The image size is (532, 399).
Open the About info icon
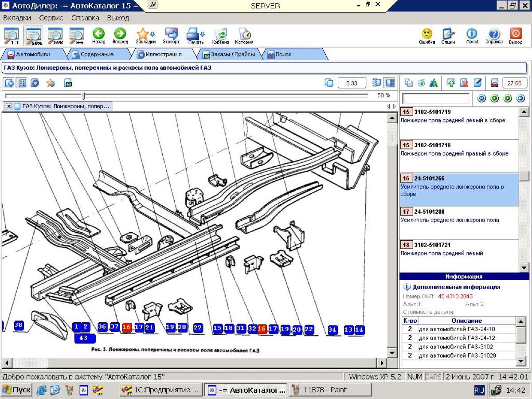pos(472,36)
